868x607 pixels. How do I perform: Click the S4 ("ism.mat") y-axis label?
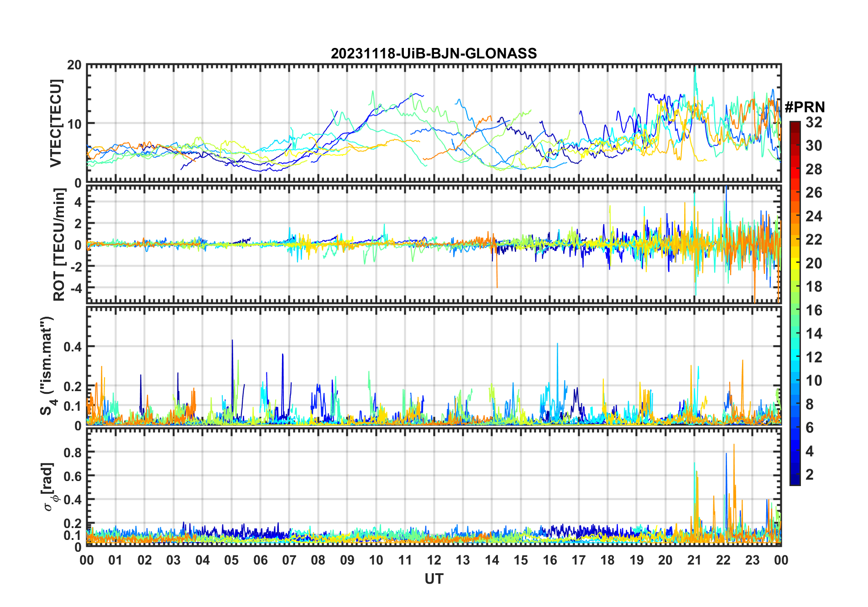(x=47, y=366)
